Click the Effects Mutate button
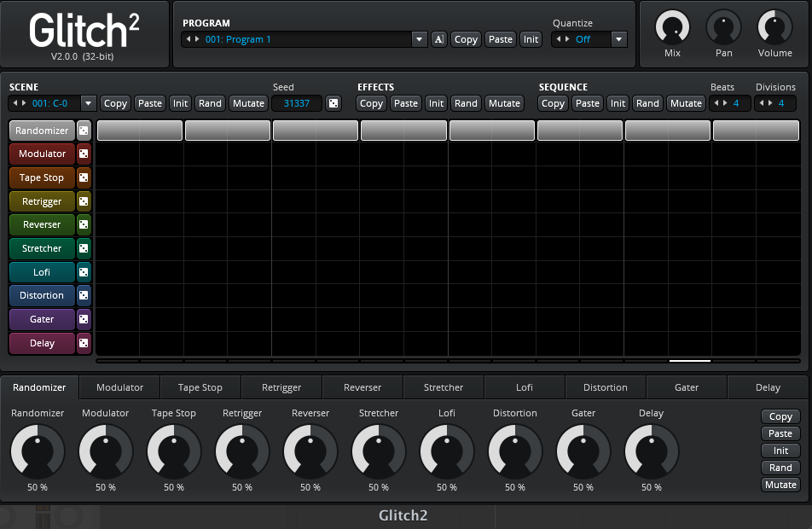812x529 pixels. point(504,103)
